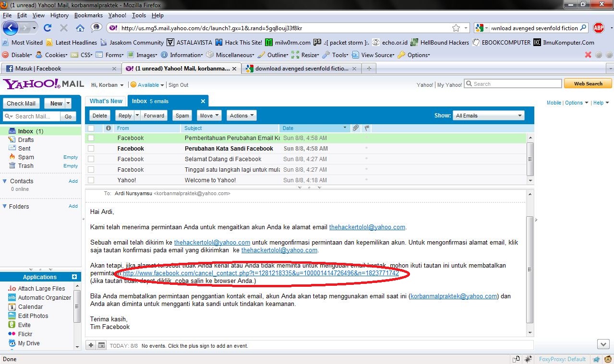Sort by flag column icon
This screenshot has width=614, height=364.
[x=366, y=128]
